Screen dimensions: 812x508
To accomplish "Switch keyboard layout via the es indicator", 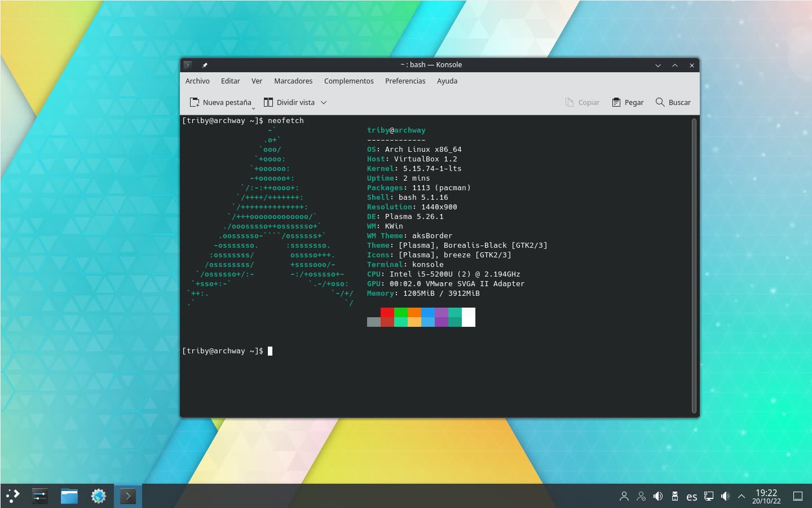I will 691,497.
